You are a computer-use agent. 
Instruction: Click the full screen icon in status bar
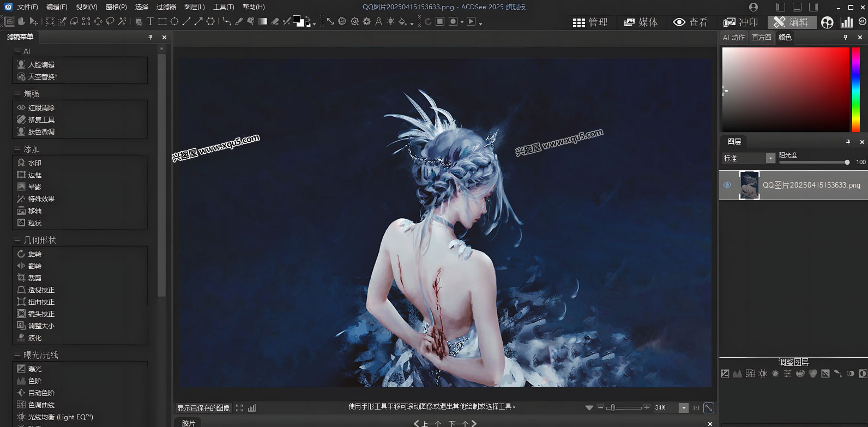[x=239, y=408]
